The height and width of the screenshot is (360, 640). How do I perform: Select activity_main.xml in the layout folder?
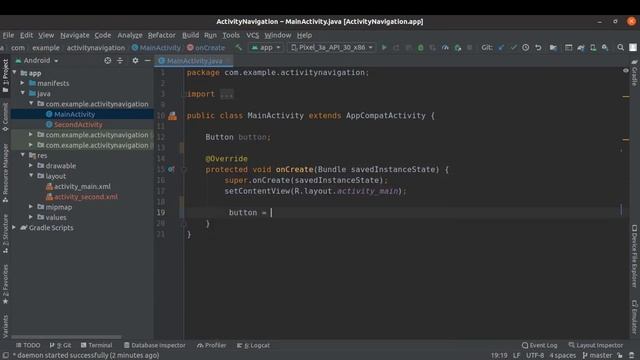coord(82,186)
